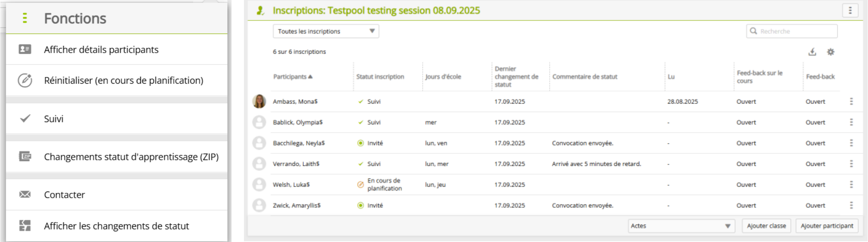
Task: Click the download export icon above the table
Action: [812, 52]
